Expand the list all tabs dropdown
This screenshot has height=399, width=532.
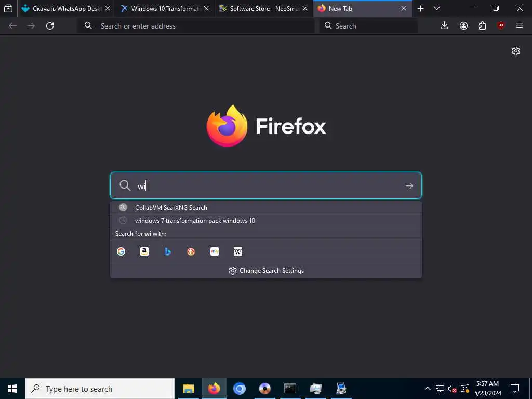tap(437, 8)
